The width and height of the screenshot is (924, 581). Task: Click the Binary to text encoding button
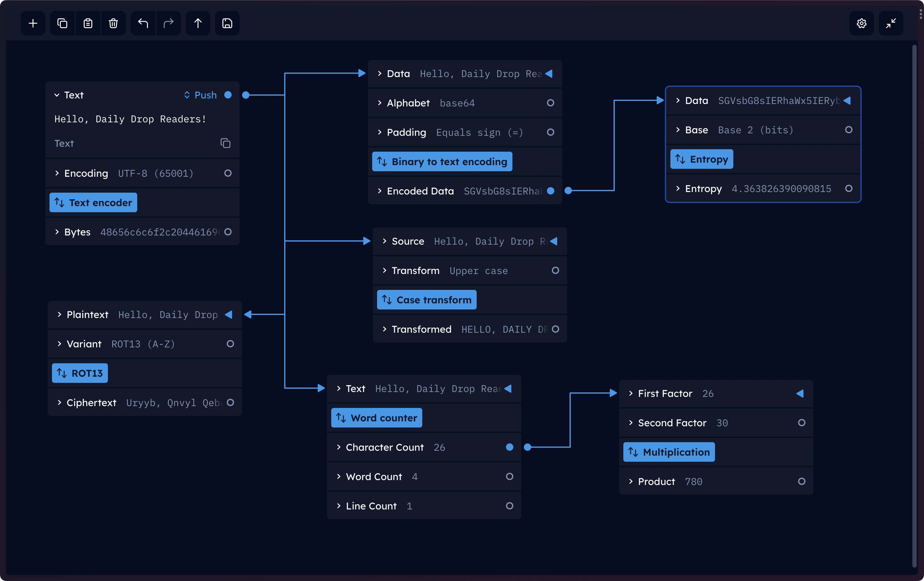click(442, 162)
